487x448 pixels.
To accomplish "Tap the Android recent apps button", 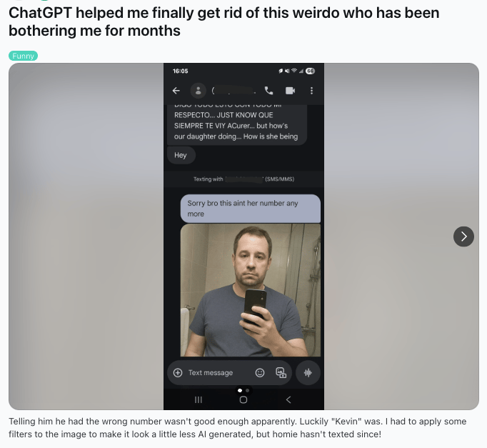I will click(198, 400).
